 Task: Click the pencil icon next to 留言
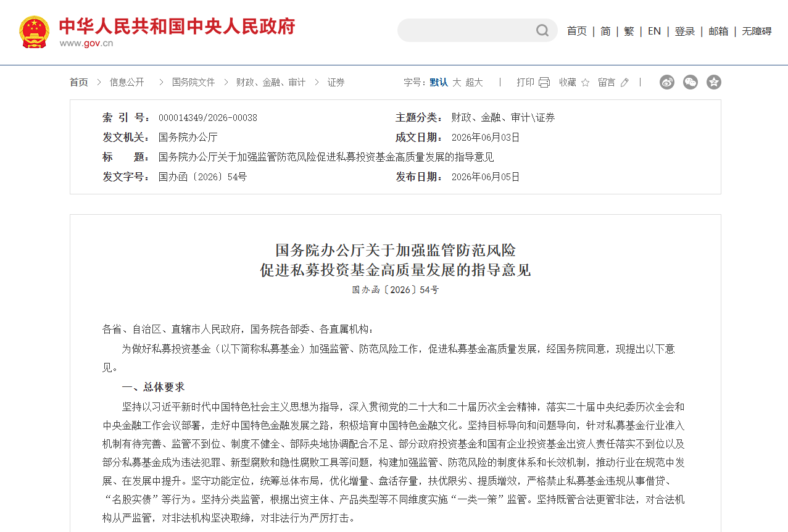pyautogui.click(x=624, y=82)
